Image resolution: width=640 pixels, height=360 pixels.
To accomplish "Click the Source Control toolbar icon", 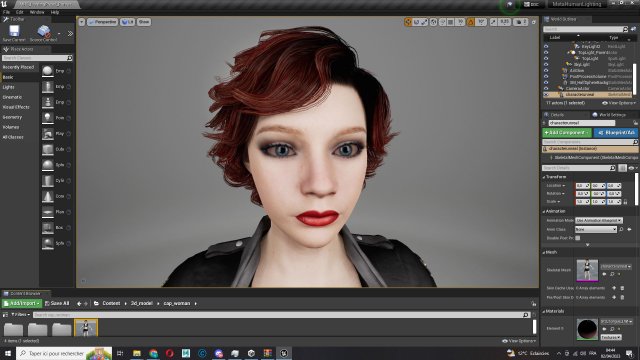I will coord(44,31).
